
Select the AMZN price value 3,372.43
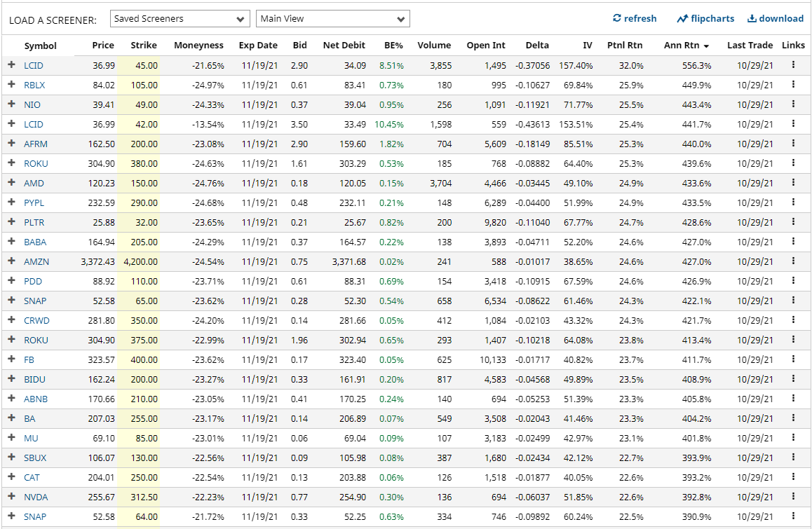98,262
